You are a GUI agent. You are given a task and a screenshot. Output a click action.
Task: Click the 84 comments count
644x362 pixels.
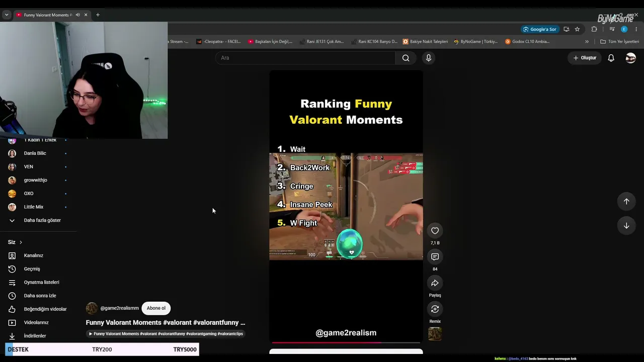[435, 269]
